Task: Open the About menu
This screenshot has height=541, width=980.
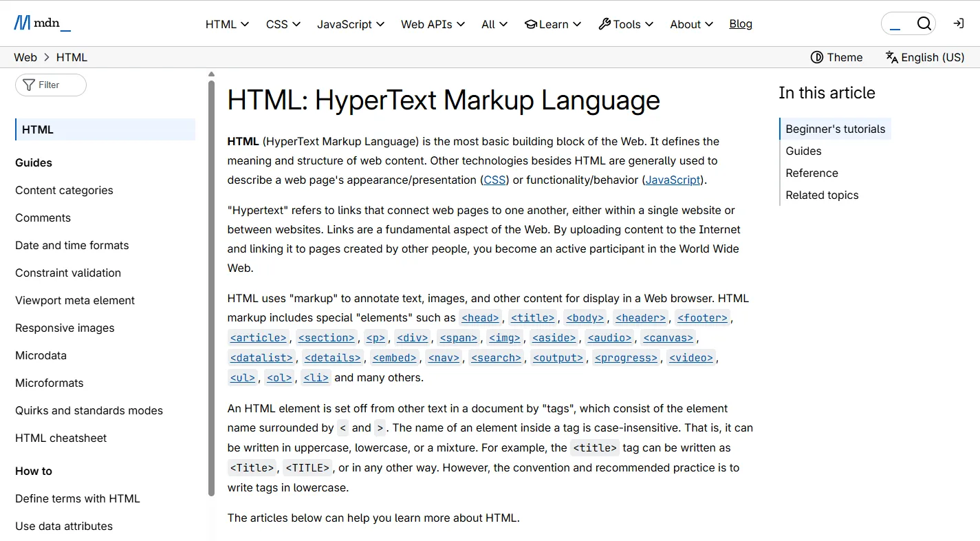Action: click(692, 24)
